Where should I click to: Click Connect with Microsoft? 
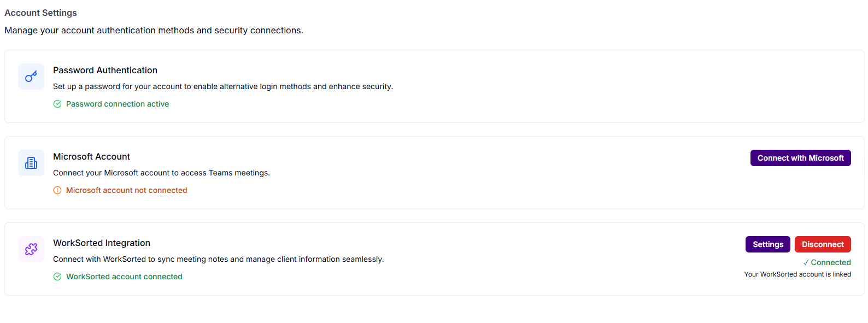tap(800, 158)
